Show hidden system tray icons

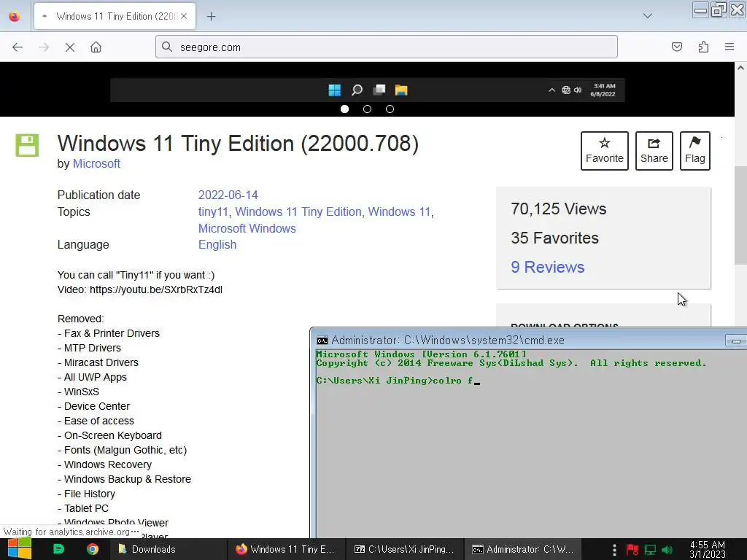click(x=614, y=550)
